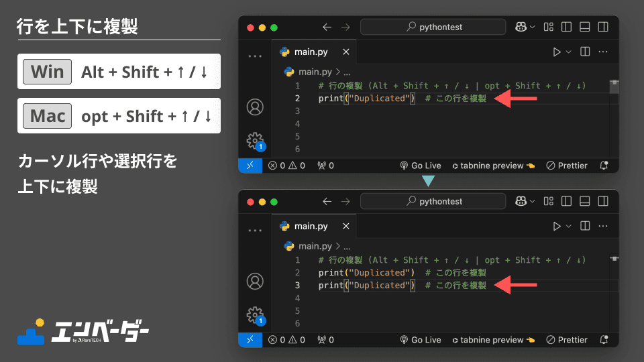Open Copilot icon in bottom window
This screenshot has height=362, width=644.
[x=521, y=202]
